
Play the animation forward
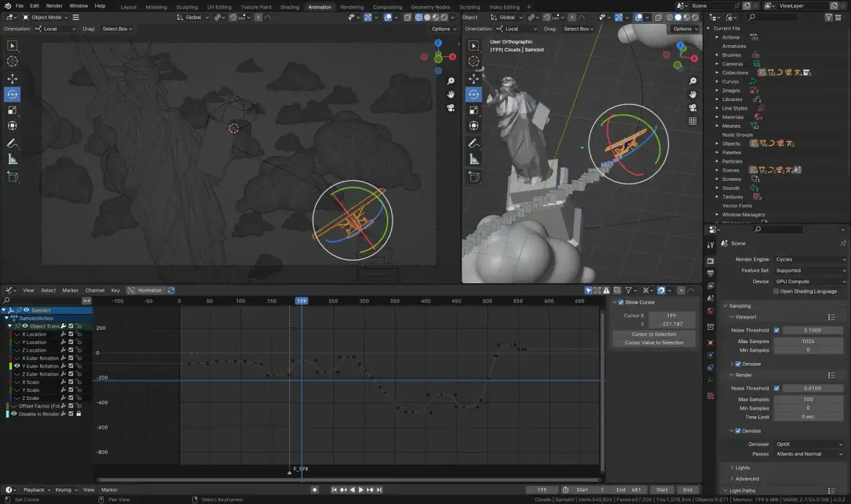(x=361, y=490)
